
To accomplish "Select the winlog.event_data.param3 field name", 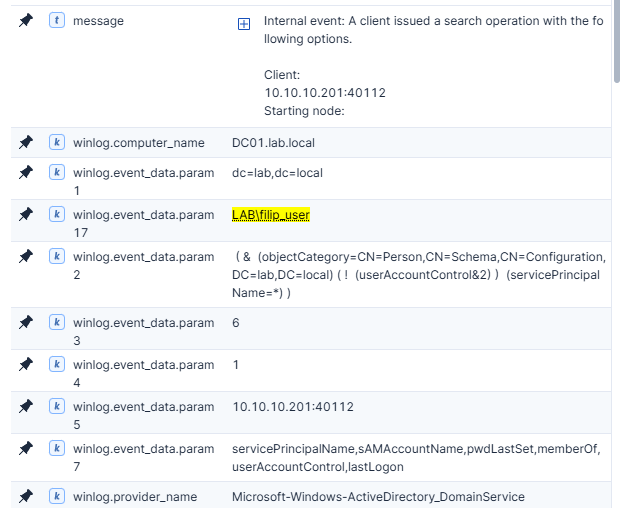I will point(143,331).
